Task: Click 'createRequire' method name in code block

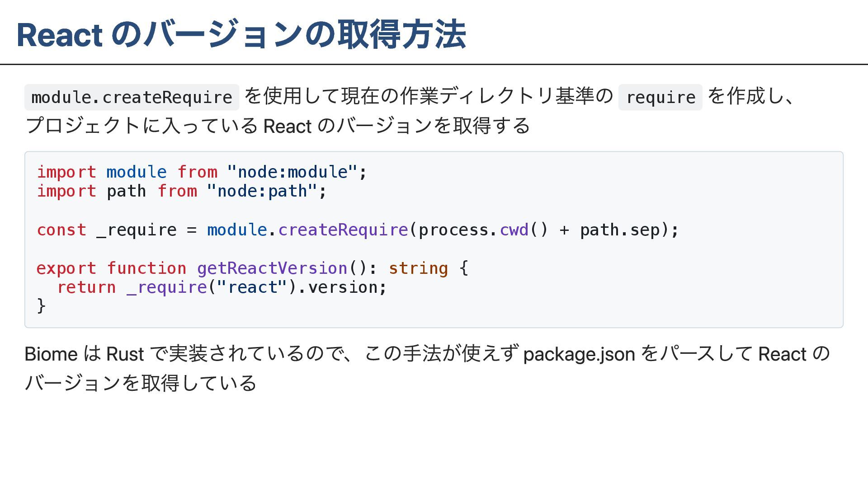Action: [343, 230]
